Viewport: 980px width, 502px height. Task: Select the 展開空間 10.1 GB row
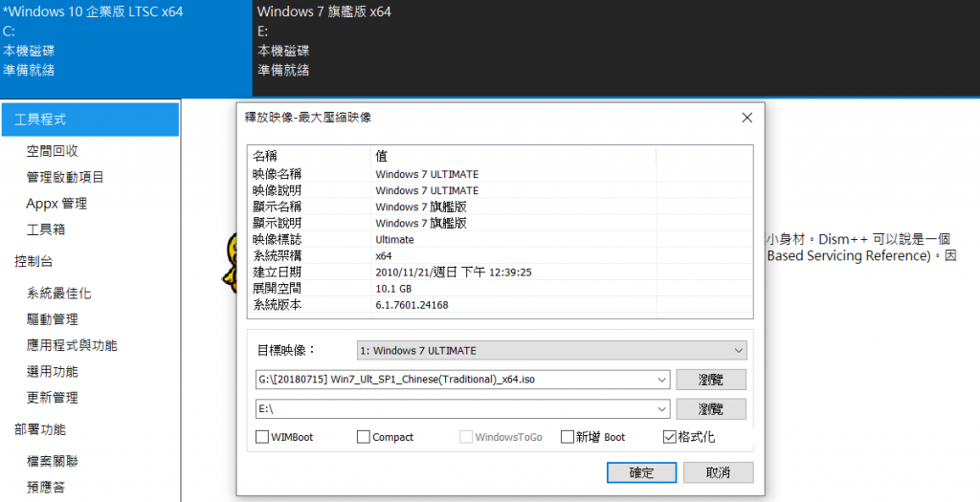(500, 289)
